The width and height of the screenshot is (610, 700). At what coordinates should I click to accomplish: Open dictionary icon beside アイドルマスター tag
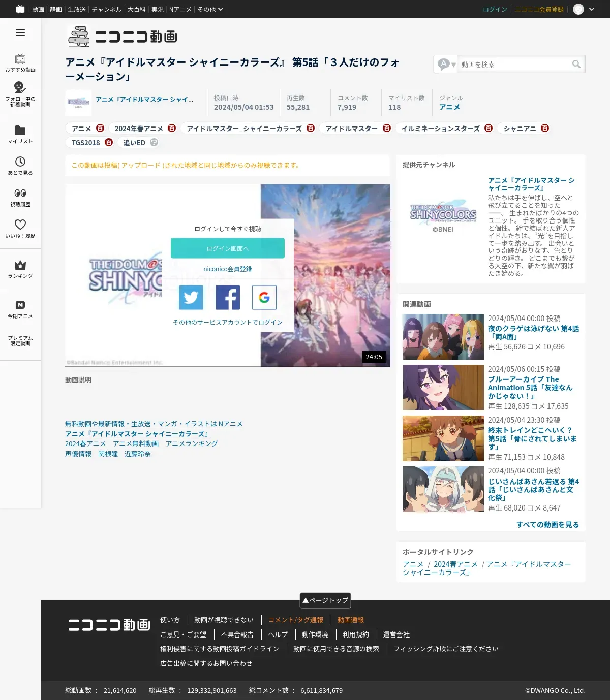pos(387,128)
